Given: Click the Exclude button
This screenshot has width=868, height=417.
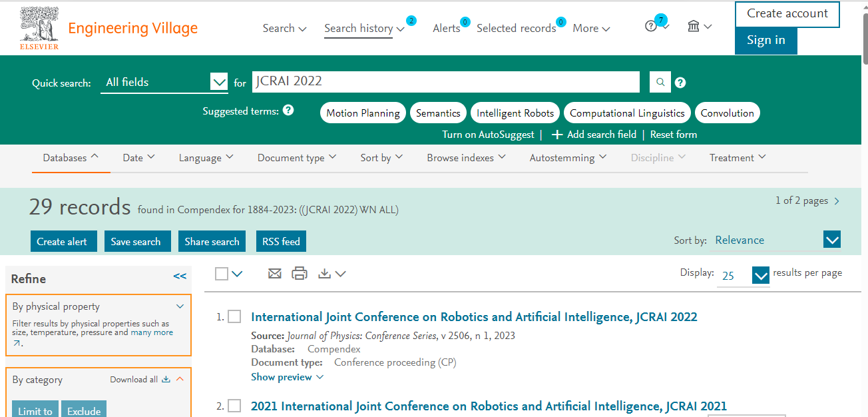Looking at the screenshot, I should (x=84, y=410).
